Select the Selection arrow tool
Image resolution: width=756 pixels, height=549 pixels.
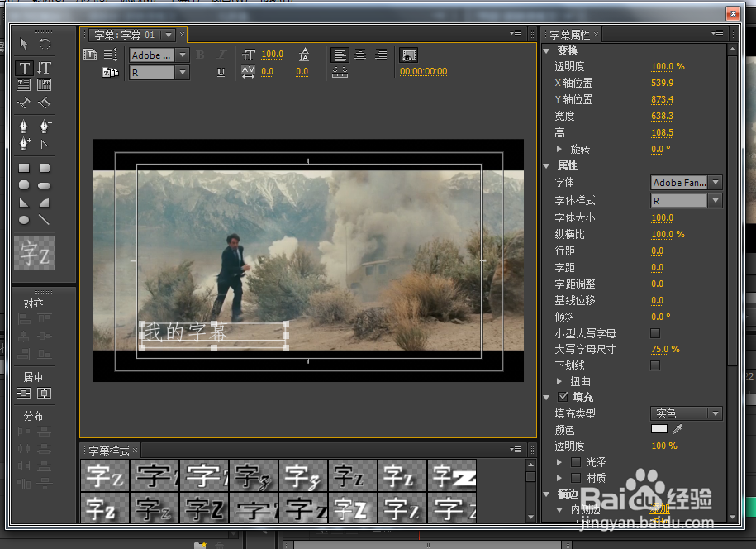click(24, 44)
